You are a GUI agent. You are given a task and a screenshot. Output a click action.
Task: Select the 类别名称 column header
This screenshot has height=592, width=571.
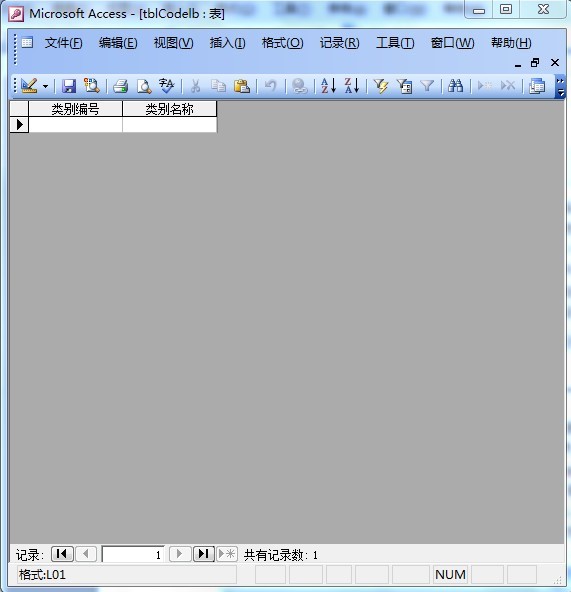[170, 109]
